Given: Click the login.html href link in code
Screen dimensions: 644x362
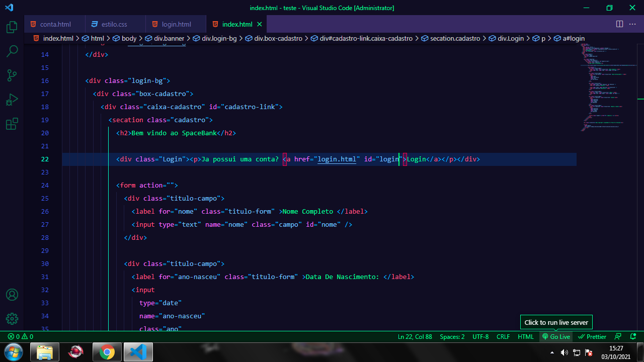Looking at the screenshot, I should (337, 159).
